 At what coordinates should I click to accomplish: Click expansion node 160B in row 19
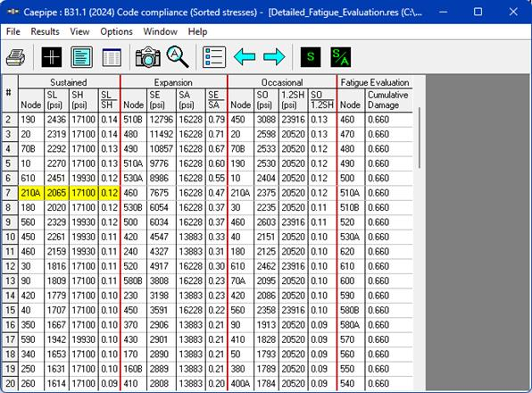[x=134, y=369]
